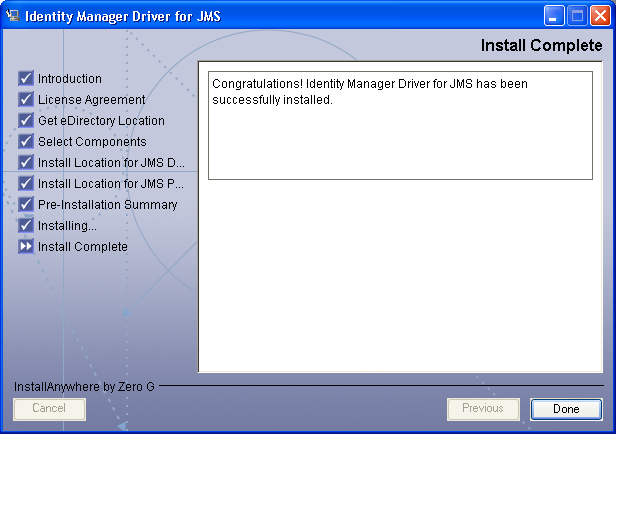This screenshot has height=512, width=640.
Task: Select the Pre-Installation Summary step label
Action: point(107,205)
